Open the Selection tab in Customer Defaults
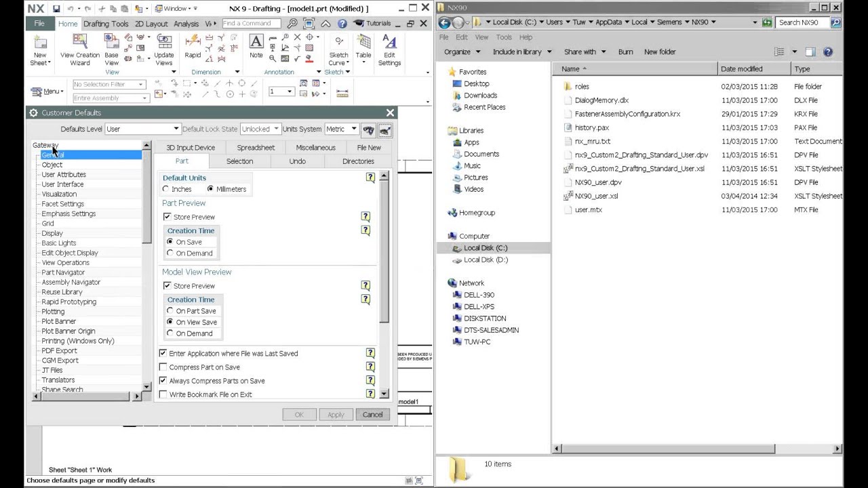This screenshot has width=868, height=488. point(239,161)
